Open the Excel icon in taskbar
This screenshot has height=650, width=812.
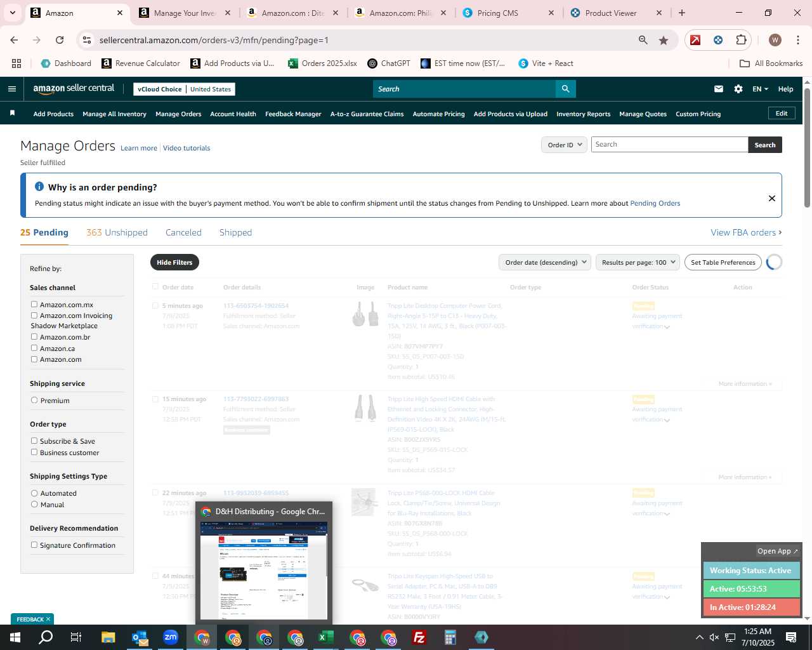326,637
